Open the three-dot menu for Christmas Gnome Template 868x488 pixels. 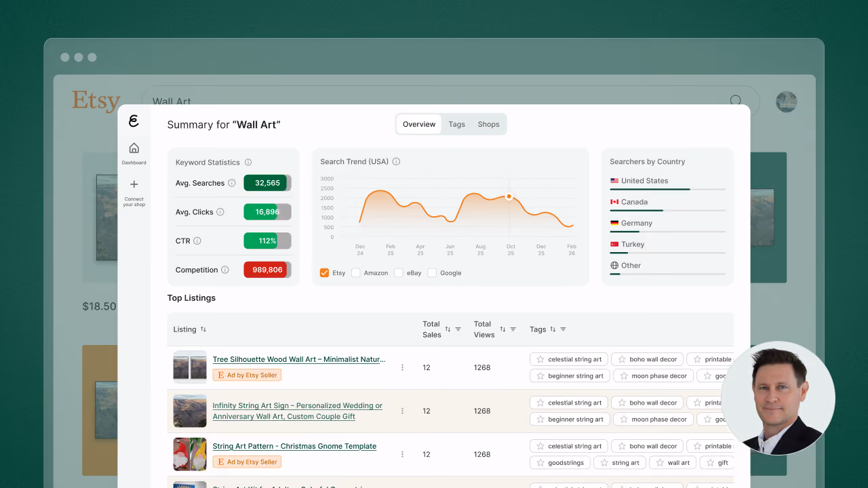coord(402,454)
